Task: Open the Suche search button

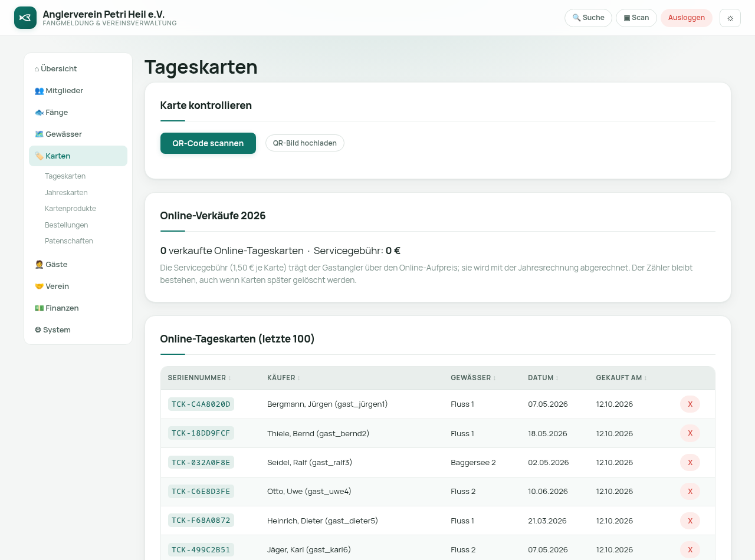Action: tap(588, 18)
